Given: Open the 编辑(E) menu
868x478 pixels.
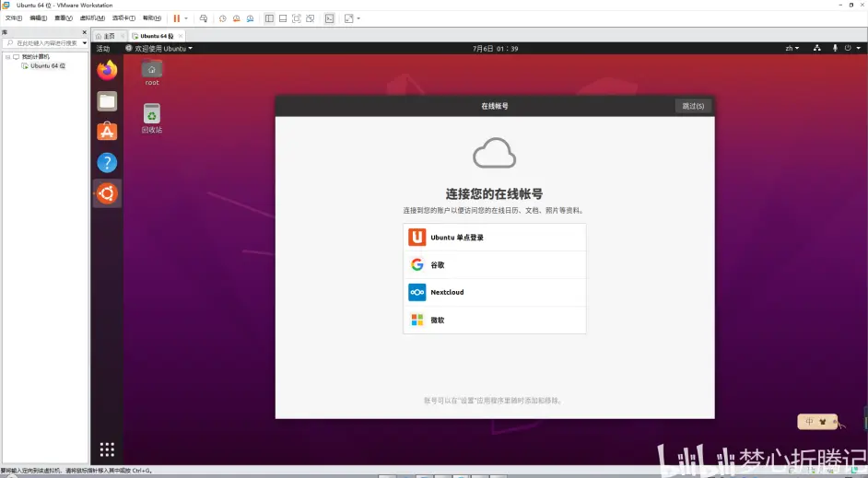Looking at the screenshot, I should (x=38, y=18).
